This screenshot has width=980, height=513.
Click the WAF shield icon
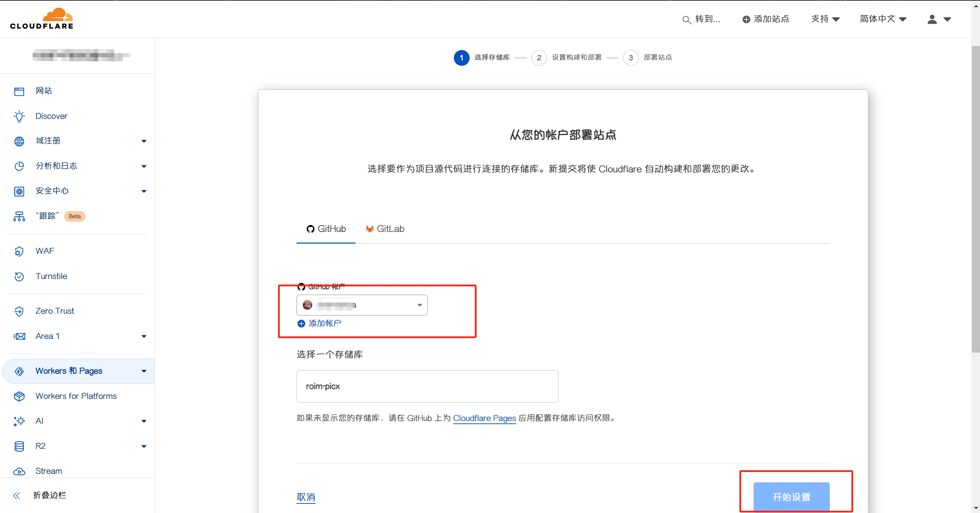click(19, 251)
